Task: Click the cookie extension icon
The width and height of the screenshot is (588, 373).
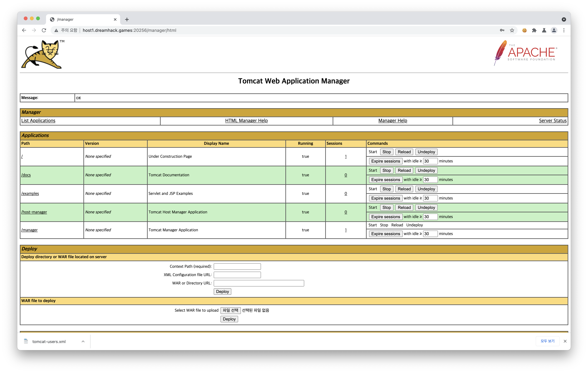Action: [524, 30]
